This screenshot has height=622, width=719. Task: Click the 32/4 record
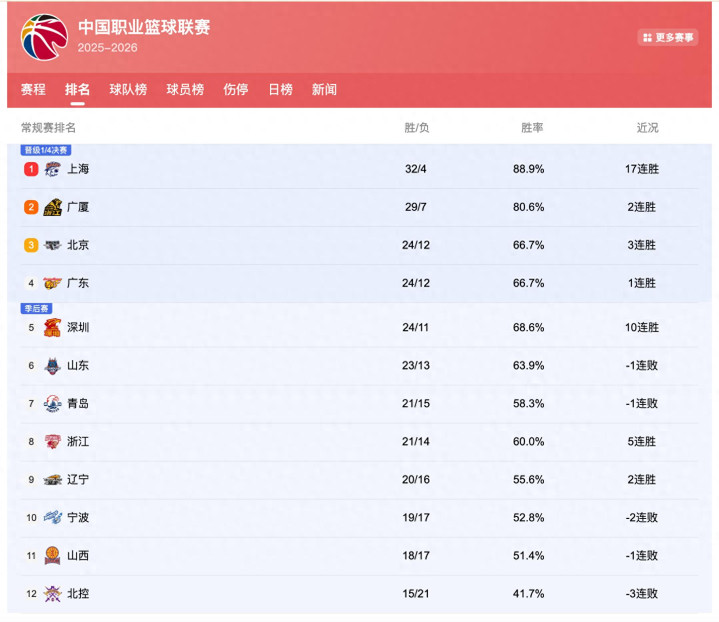click(415, 169)
